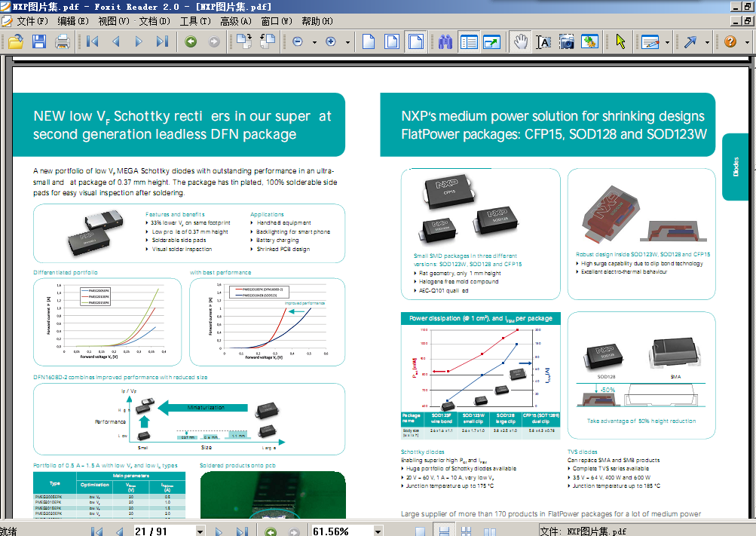
Task: Select single page layout in status bar
Action: (421, 531)
